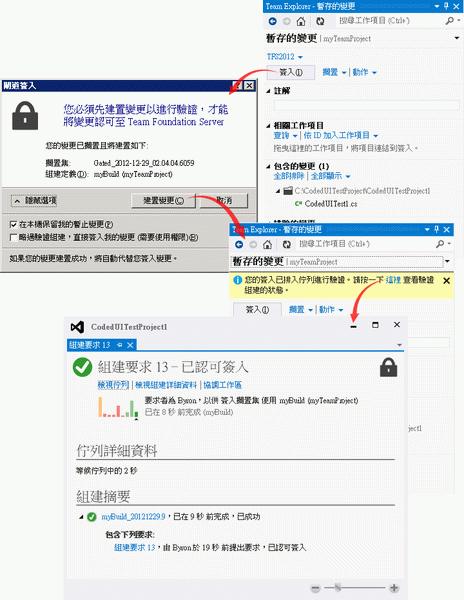
Task: Open the 檢視組建詳細資料 link
Action: (x=166, y=385)
